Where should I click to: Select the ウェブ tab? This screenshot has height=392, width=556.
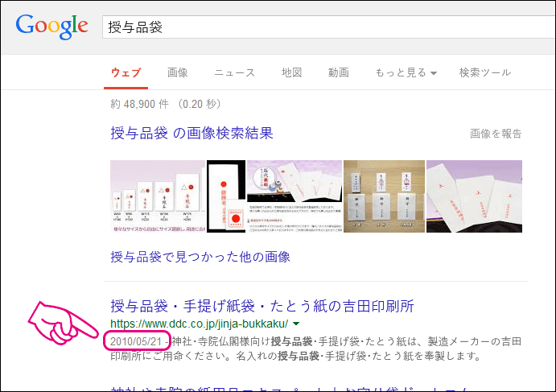(126, 72)
